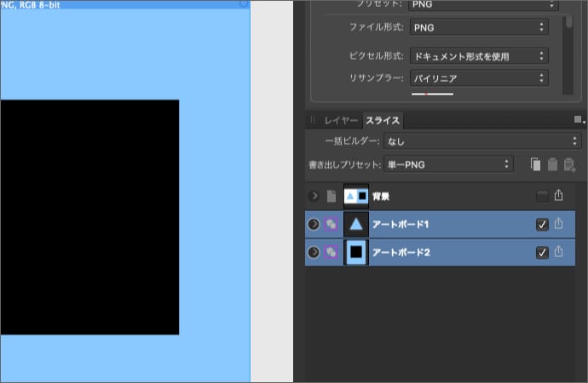Open the slices panel options menu icon

[x=579, y=120]
